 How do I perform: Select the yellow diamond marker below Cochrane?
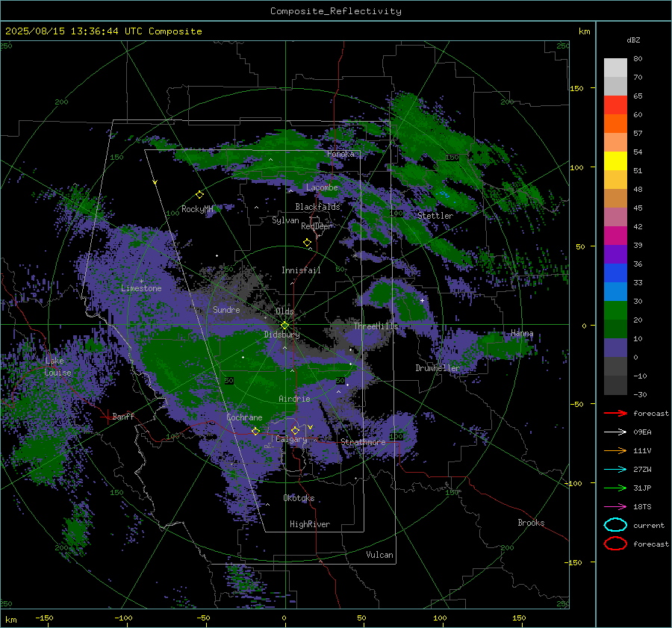click(x=255, y=431)
